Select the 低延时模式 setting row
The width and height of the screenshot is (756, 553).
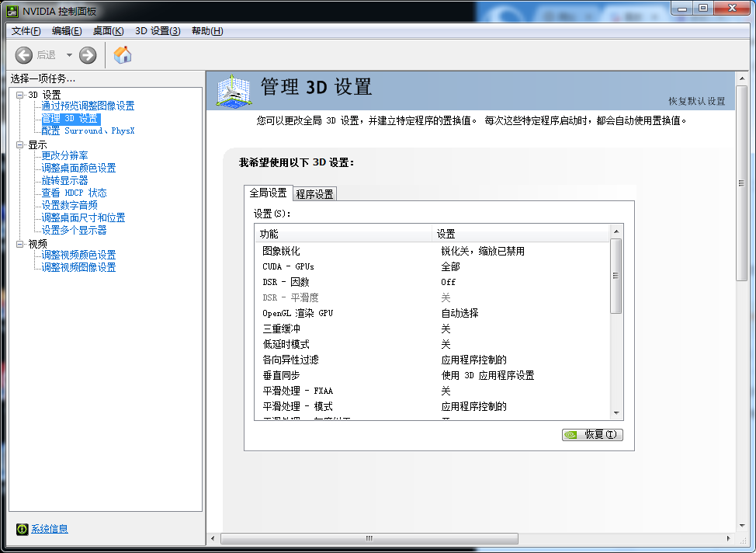(432, 345)
